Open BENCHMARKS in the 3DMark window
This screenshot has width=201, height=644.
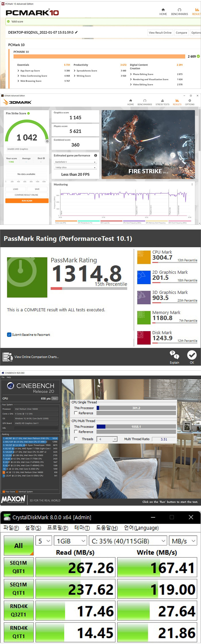point(145,102)
